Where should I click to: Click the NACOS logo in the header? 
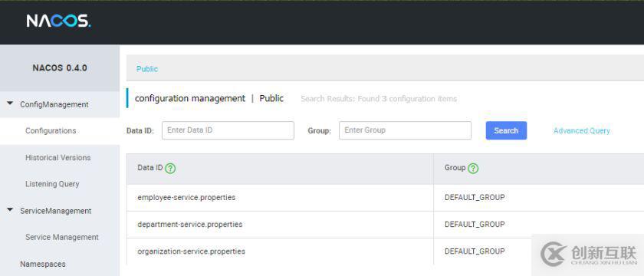coord(58,21)
